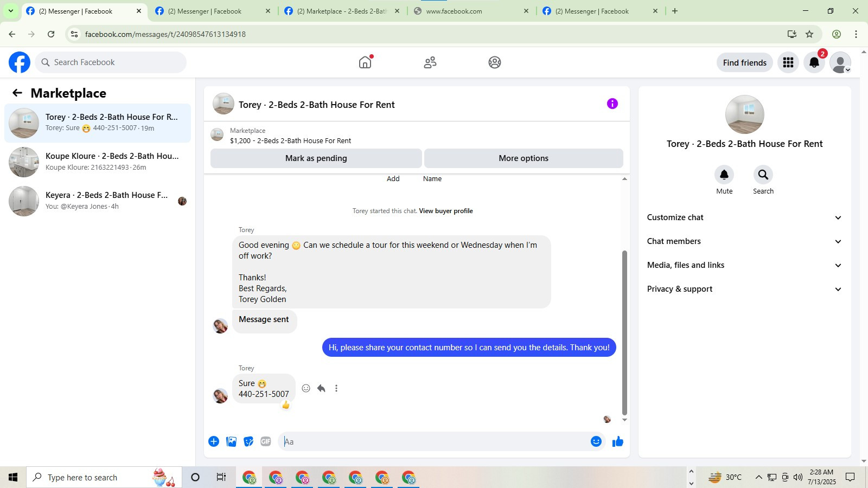The width and height of the screenshot is (868, 488).
Task: Open more options for Torey's message
Action: click(336, 388)
